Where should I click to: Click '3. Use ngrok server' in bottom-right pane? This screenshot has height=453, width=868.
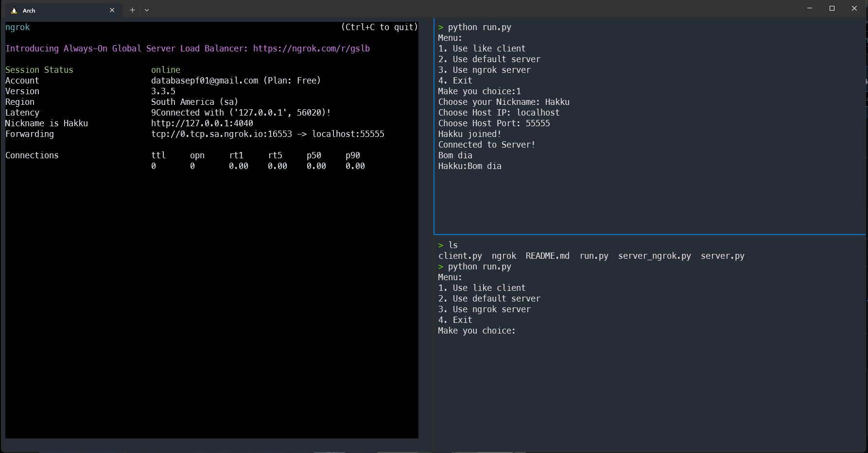click(485, 309)
